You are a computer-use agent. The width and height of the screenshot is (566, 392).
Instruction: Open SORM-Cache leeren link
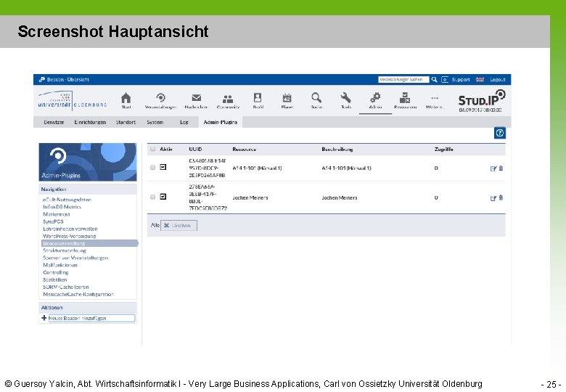pyautogui.click(x=66, y=287)
